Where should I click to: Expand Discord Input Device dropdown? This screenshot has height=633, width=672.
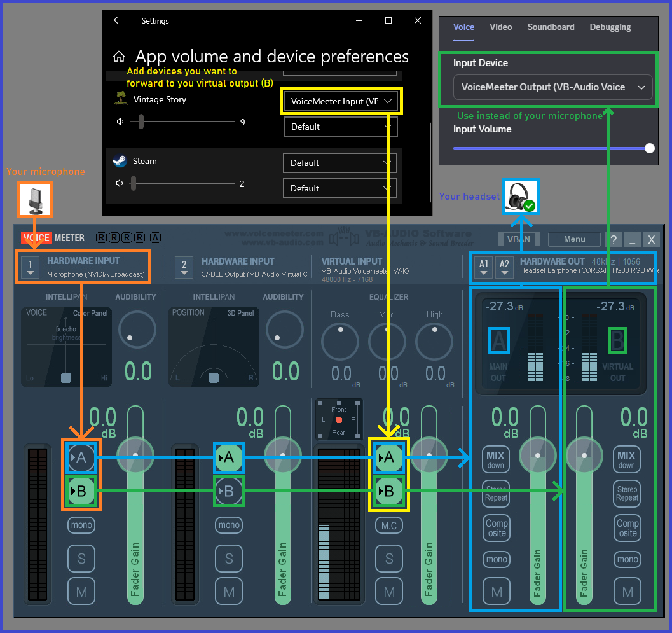(552, 87)
